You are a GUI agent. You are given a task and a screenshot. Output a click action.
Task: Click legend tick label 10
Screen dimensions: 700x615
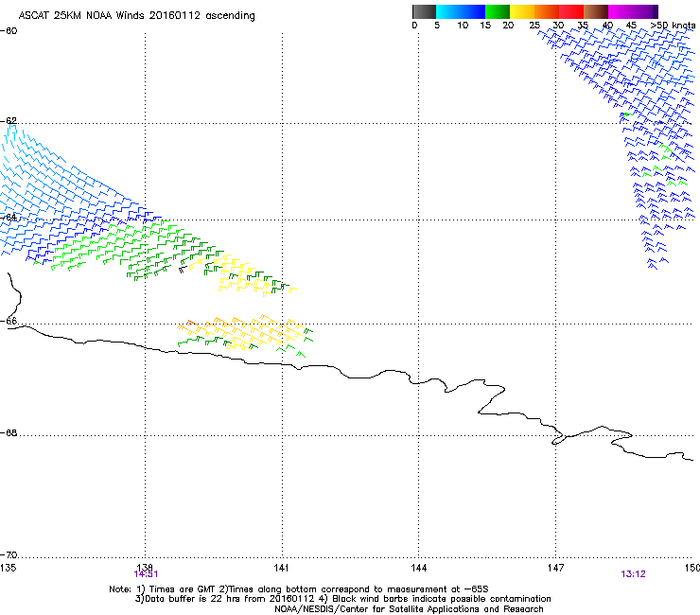(x=463, y=26)
